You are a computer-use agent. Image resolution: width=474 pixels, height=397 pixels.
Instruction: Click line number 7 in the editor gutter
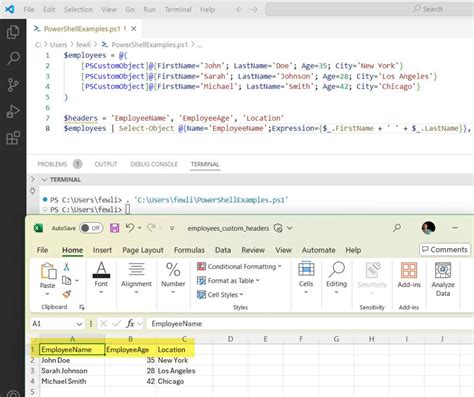click(47, 118)
